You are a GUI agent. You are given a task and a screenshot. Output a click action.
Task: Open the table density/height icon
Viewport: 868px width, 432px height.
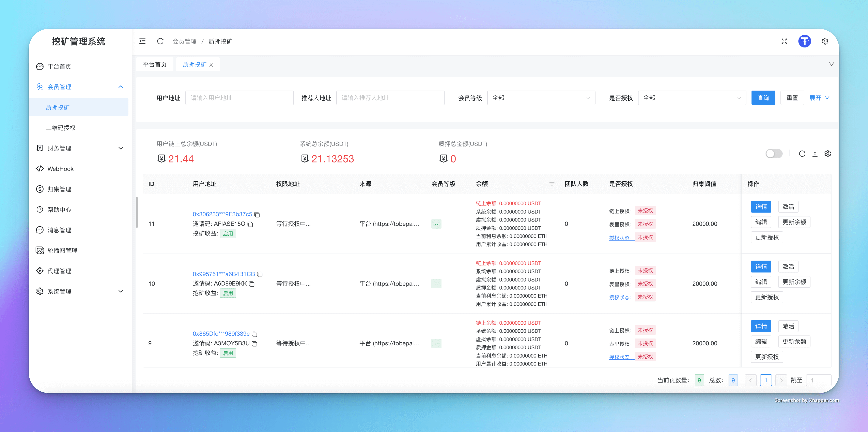tap(815, 154)
